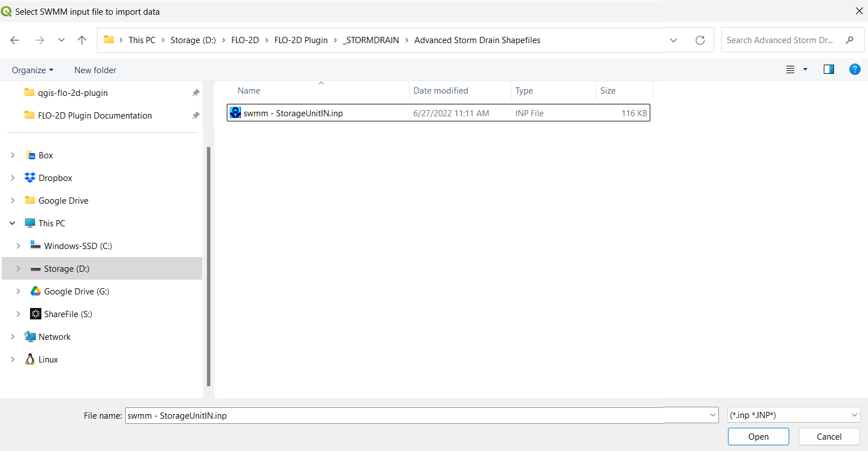This screenshot has height=451, width=868.
Task: Refresh the current folder view
Action: point(700,40)
